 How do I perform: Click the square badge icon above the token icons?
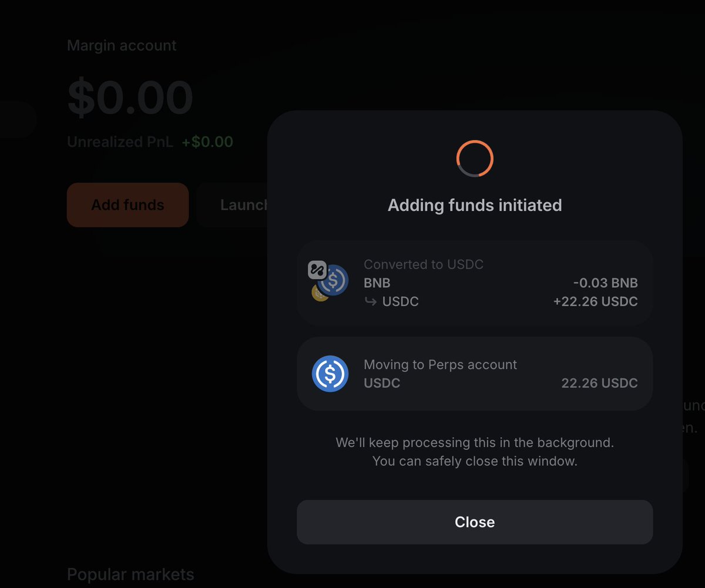coord(317,270)
